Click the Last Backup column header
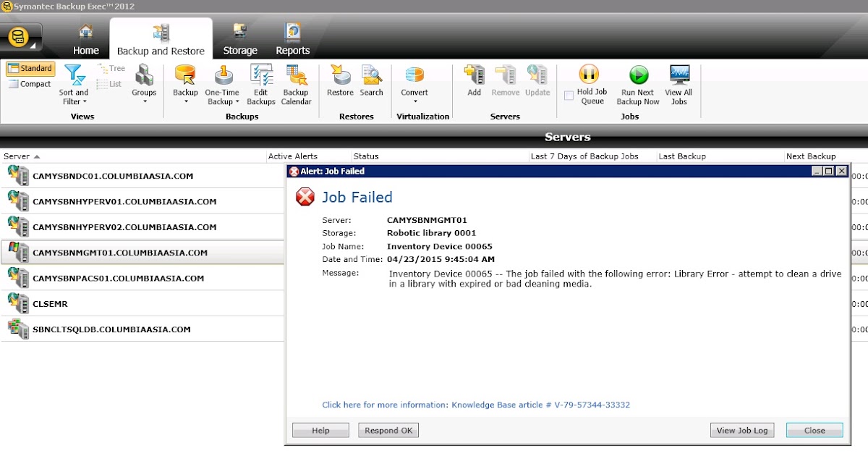 pos(682,156)
